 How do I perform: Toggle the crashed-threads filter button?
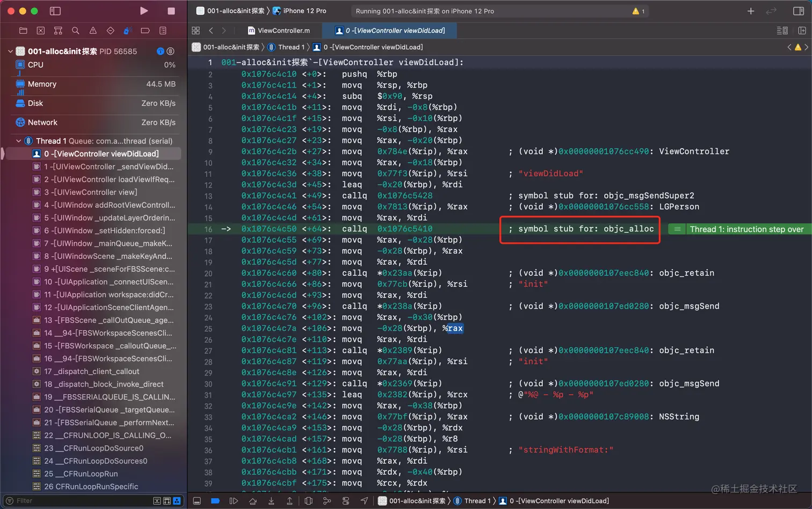coord(157,501)
